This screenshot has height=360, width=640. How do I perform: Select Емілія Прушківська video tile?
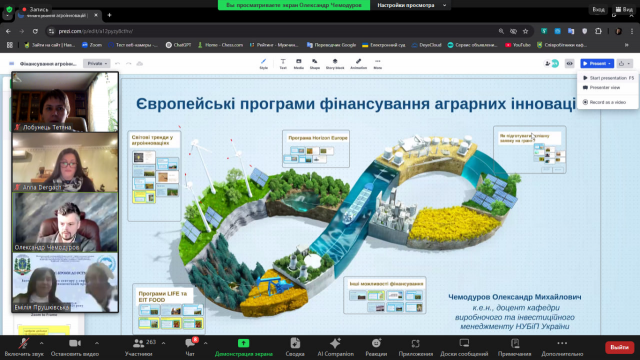coord(65,282)
